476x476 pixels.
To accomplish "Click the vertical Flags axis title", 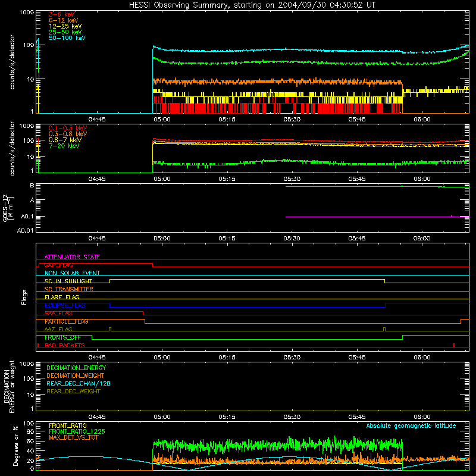I will pos(24,297).
